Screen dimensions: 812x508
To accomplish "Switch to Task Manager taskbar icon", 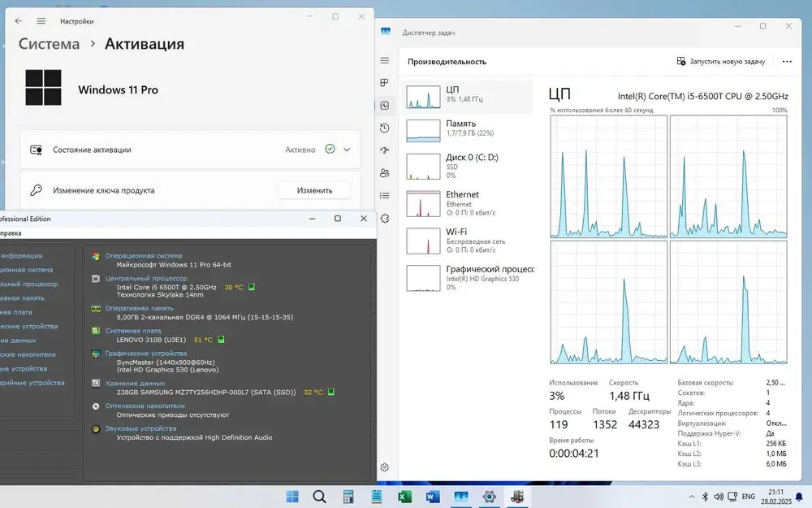I will [x=461, y=497].
